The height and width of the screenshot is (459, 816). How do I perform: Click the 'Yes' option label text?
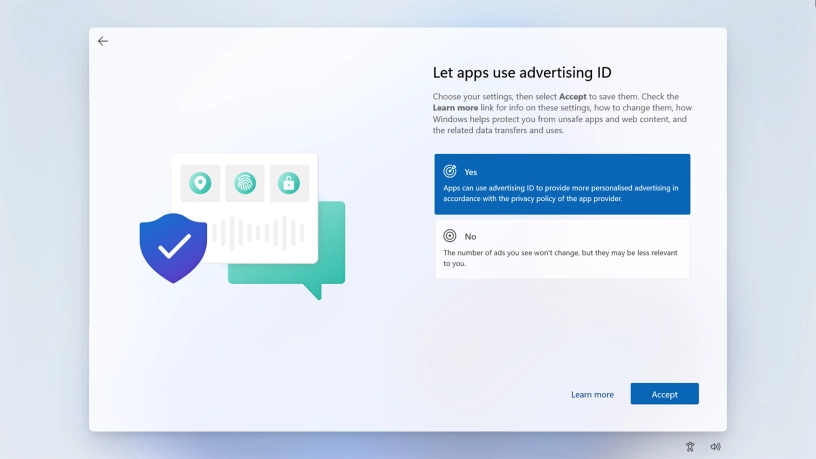(471, 172)
